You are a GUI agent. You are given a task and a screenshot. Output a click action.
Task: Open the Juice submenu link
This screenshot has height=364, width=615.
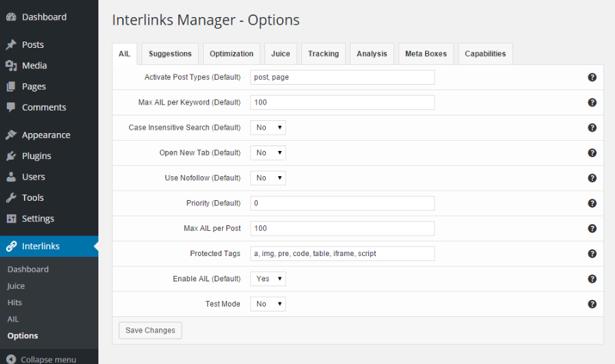coord(16,286)
